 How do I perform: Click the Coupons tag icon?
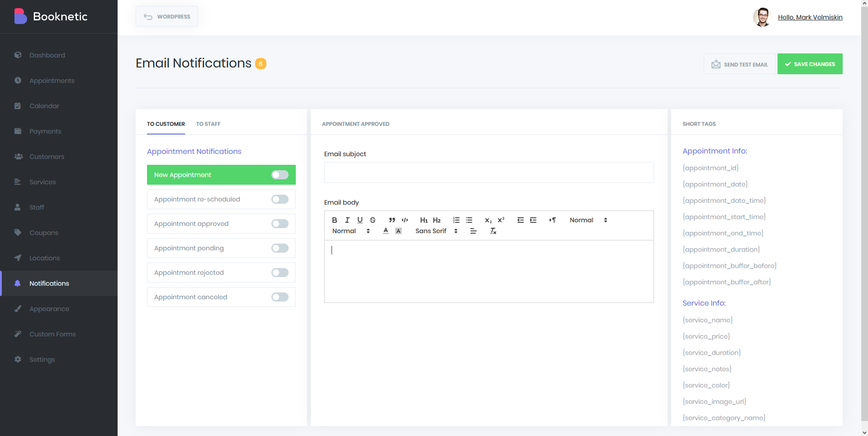18,233
